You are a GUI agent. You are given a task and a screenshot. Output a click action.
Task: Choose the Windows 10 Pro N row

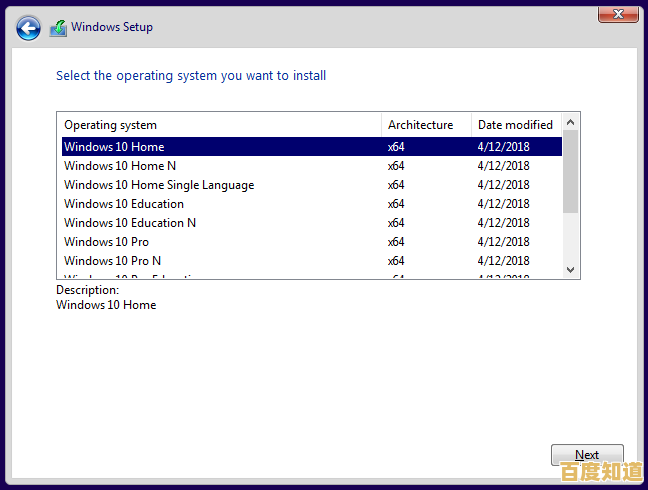pyautogui.click(x=113, y=261)
